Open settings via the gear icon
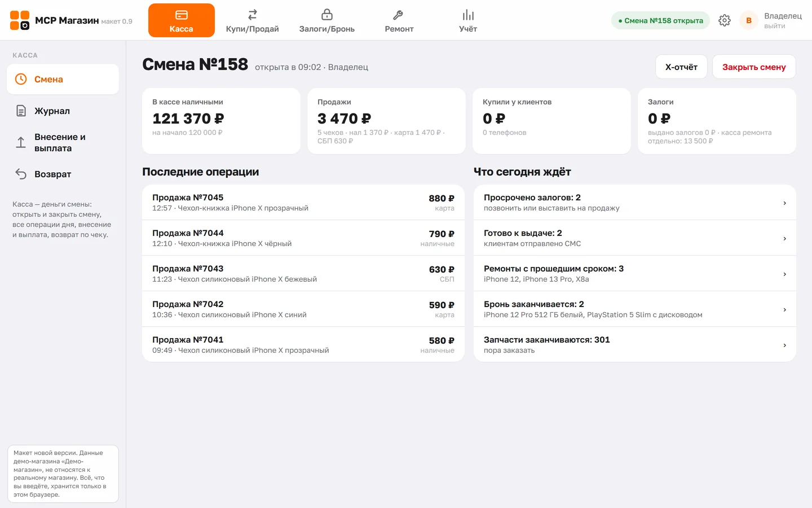The height and width of the screenshot is (508, 812). pos(725,20)
